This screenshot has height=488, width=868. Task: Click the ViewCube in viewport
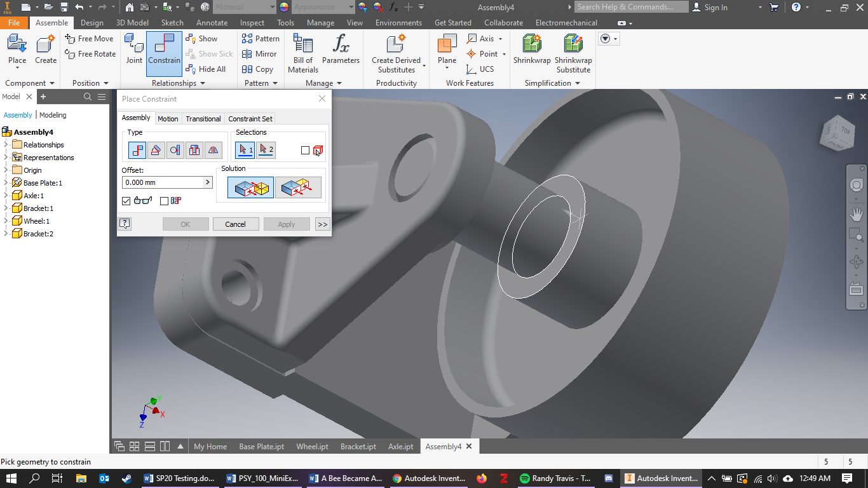pos(838,134)
